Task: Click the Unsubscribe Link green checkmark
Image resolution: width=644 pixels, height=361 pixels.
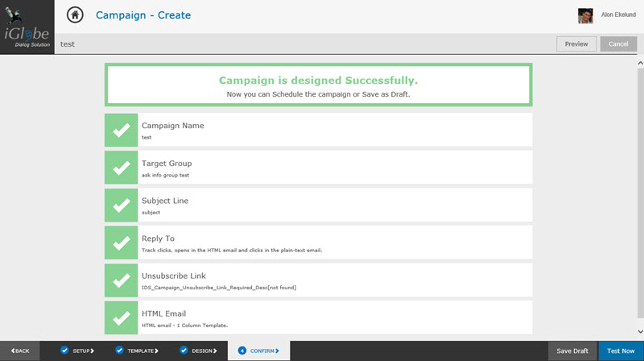Action: 122,280
